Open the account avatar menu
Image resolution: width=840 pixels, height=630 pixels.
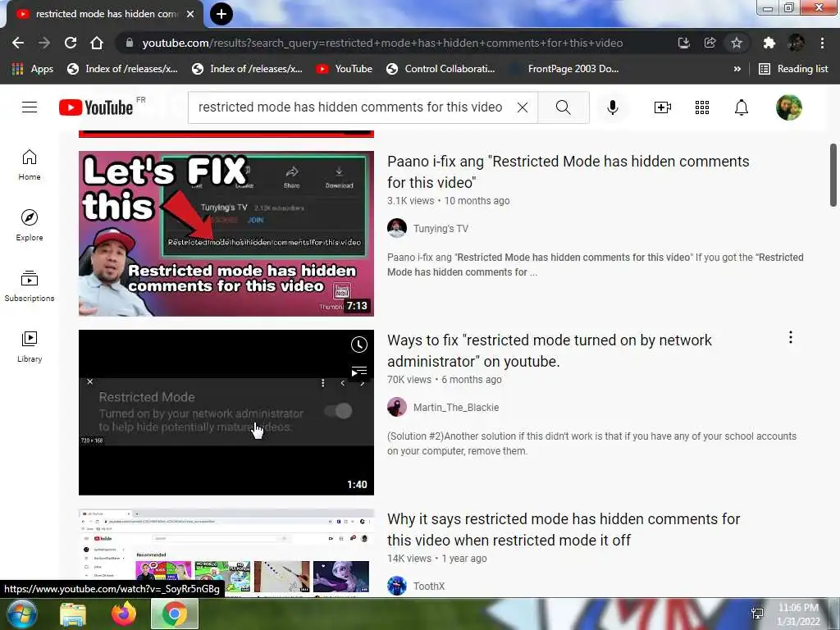coord(788,107)
